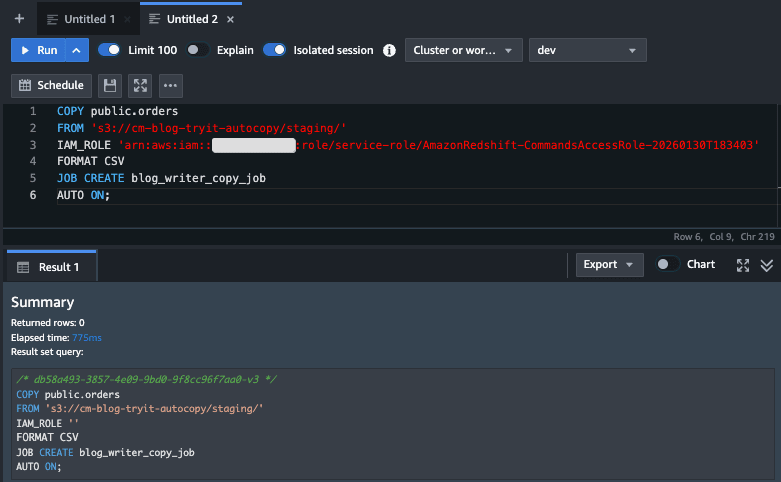Enable the Explain toggle
Viewport: 781px width, 482px height.
[197, 50]
